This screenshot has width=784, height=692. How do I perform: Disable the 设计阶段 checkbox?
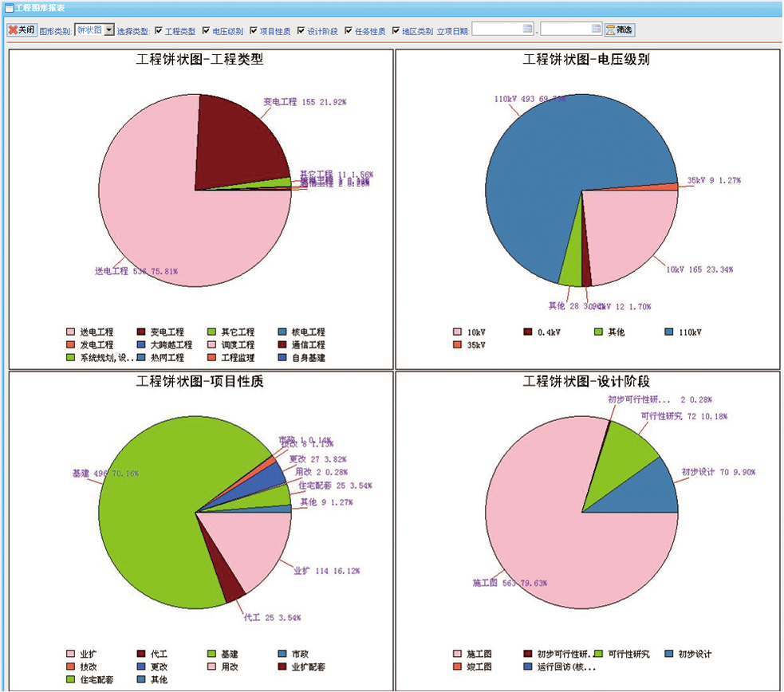tap(301, 31)
